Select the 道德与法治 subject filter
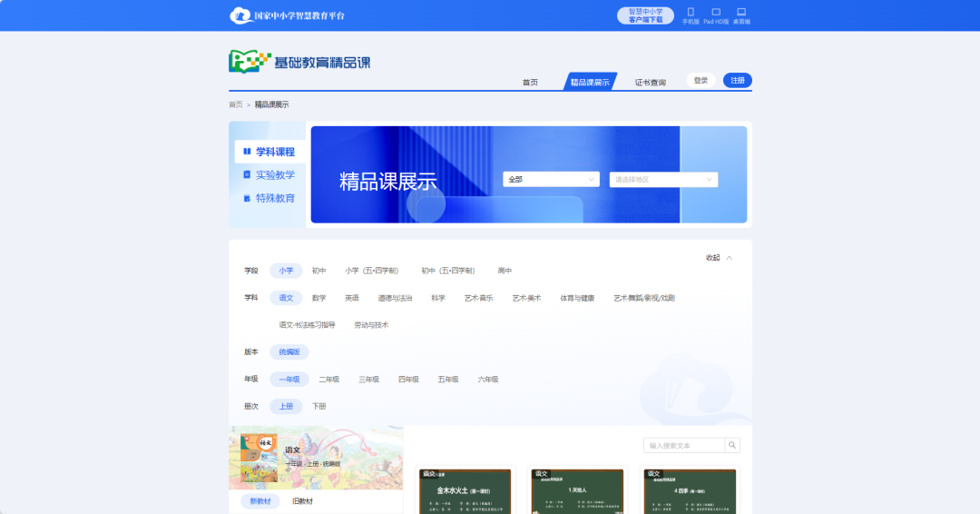 pos(395,298)
